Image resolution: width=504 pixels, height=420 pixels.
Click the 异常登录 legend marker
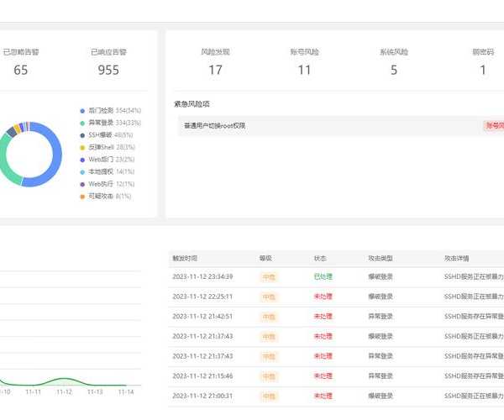coord(82,123)
